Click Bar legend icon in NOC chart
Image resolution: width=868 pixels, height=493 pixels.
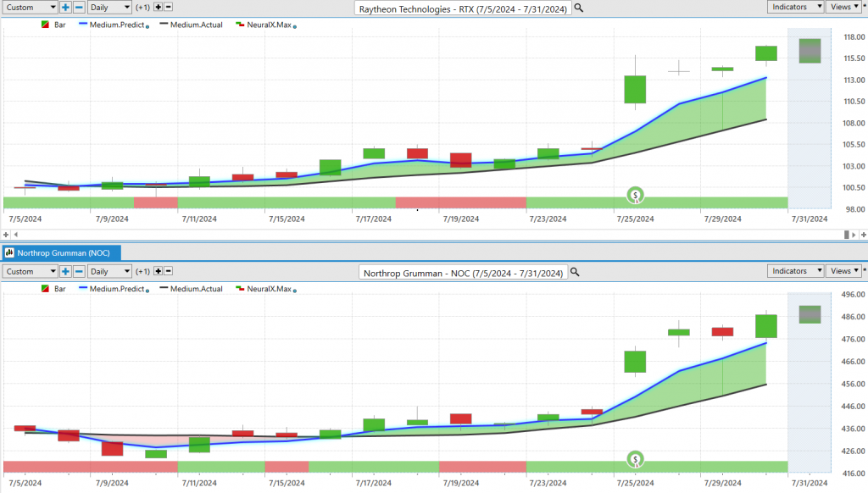click(x=46, y=289)
